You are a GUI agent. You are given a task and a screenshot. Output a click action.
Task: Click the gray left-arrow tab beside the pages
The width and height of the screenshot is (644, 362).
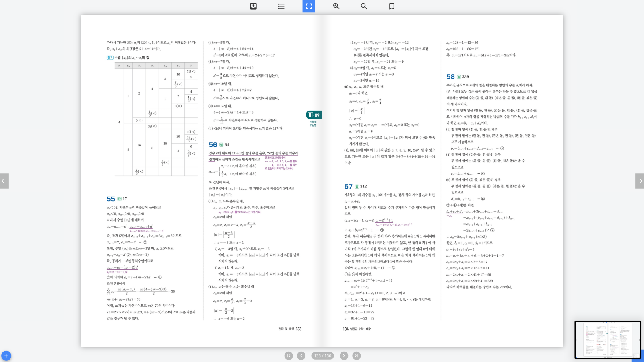4,181
